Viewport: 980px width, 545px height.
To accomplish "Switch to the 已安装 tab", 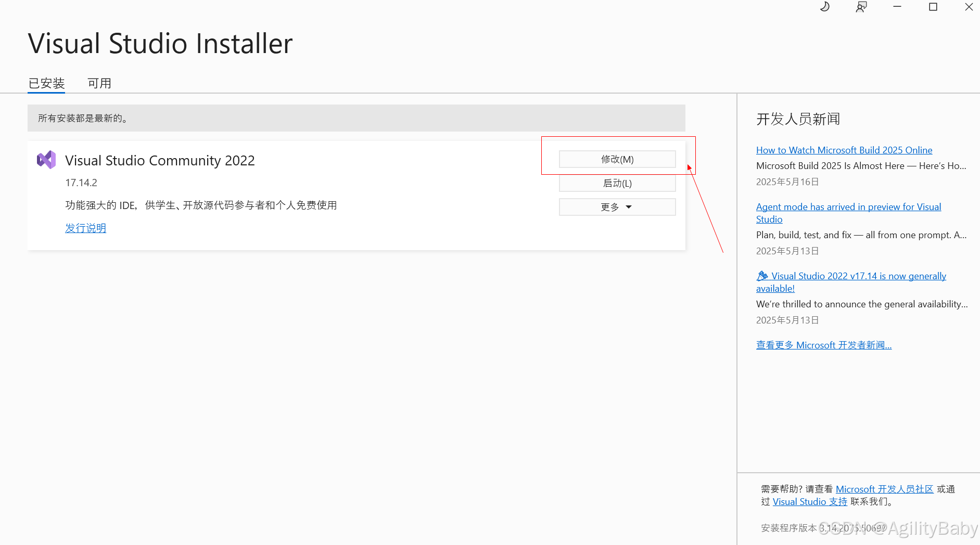I will point(46,83).
